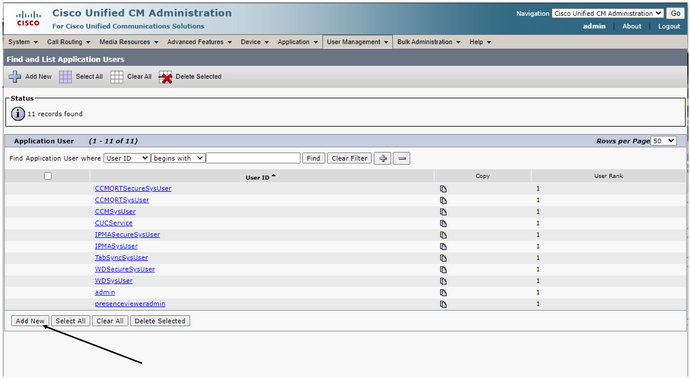Open the Media Resources menu
The width and height of the screenshot is (690, 380).
click(129, 42)
